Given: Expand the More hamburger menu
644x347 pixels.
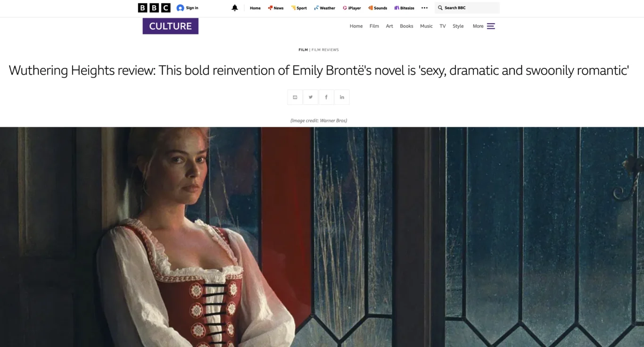Looking at the screenshot, I should pyautogui.click(x=491, y=26).
